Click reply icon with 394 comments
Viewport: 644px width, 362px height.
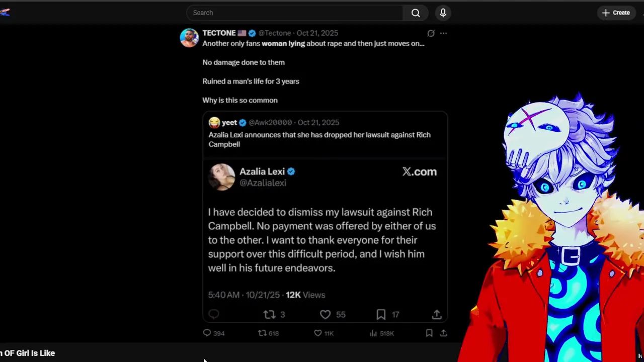tap(207, 333)
